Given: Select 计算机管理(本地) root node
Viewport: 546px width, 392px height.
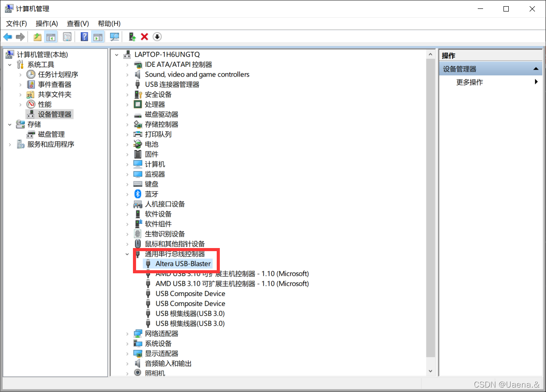Looking at the screenshot, I should coord(42,54).
